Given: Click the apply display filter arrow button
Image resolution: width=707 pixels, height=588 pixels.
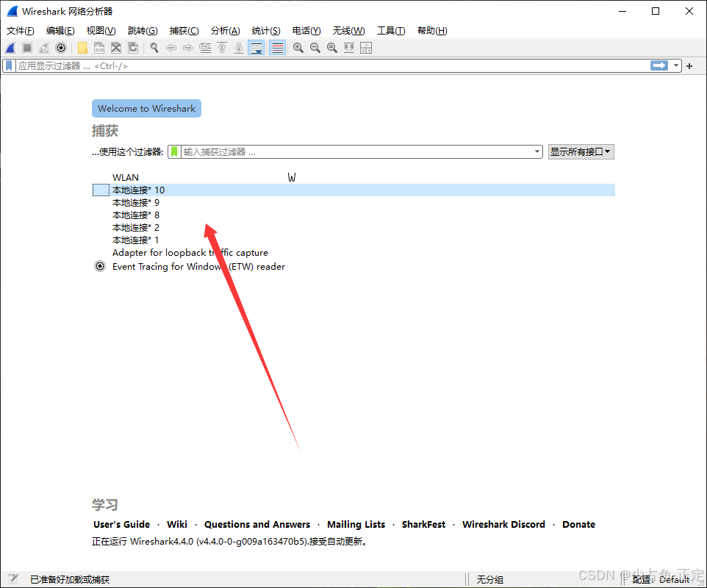Looking at the screenshot, I should (659, 66).
